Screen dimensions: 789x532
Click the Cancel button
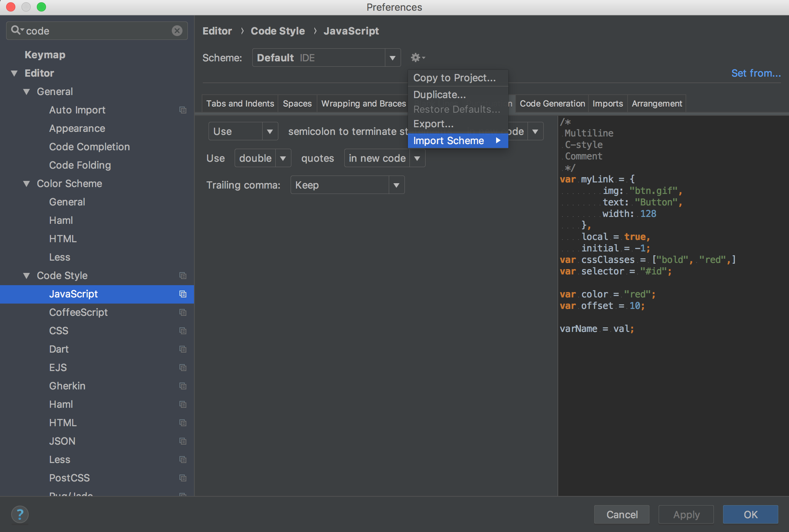[x=621, y=514]
